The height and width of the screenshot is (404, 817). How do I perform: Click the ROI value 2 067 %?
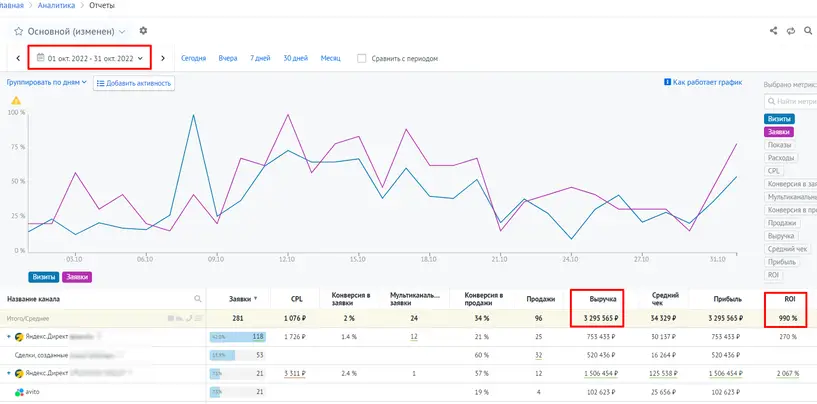[788, 373]
